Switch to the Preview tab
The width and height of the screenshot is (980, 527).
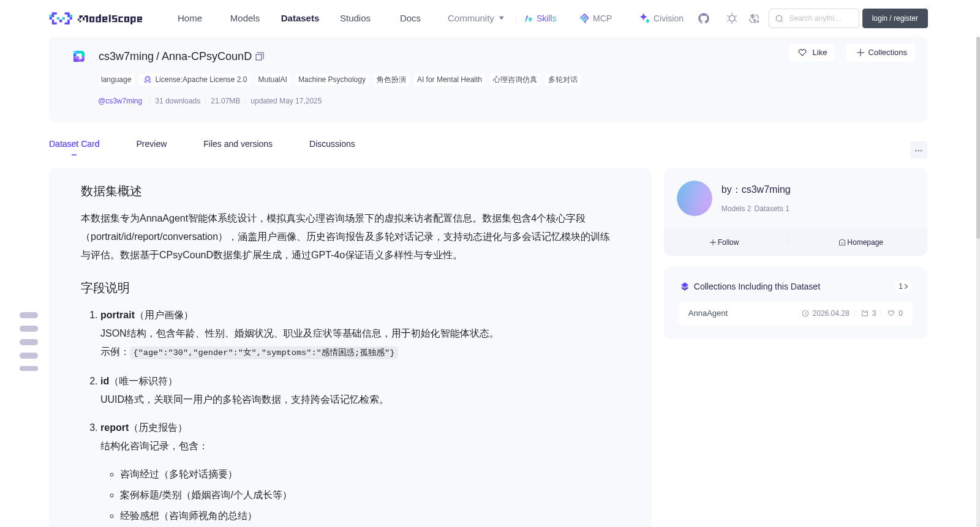click(x=151, y=144)
